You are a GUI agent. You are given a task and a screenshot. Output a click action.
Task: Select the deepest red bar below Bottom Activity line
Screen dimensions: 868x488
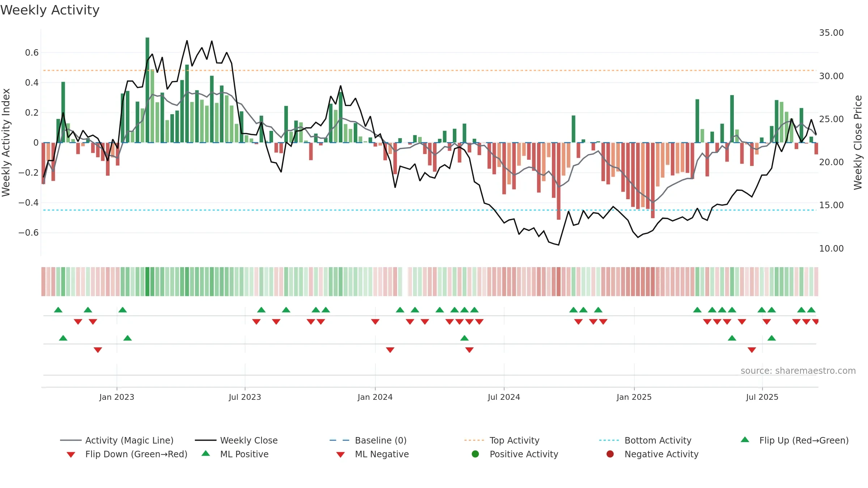click(x=558, y=181)
